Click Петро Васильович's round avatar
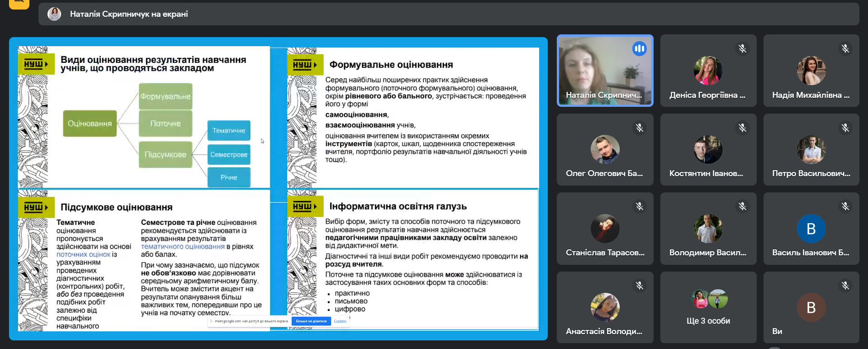The width and height of the screenshot is (868, 349). pos(811,149)
